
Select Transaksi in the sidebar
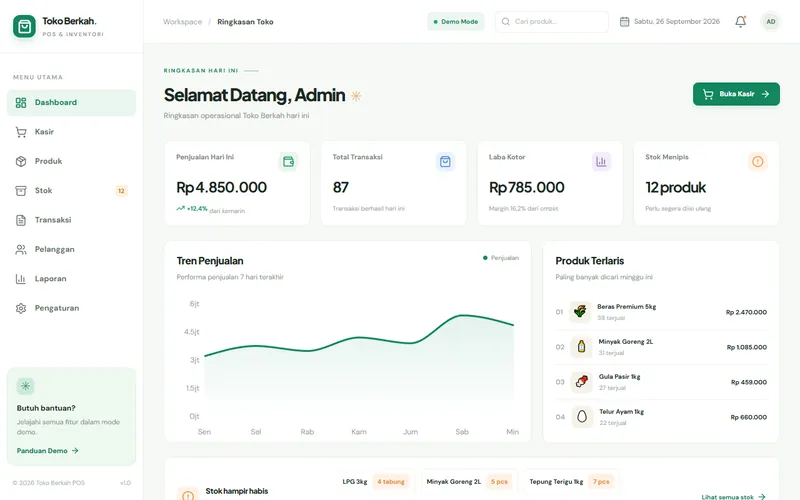[x=71, y=220]
